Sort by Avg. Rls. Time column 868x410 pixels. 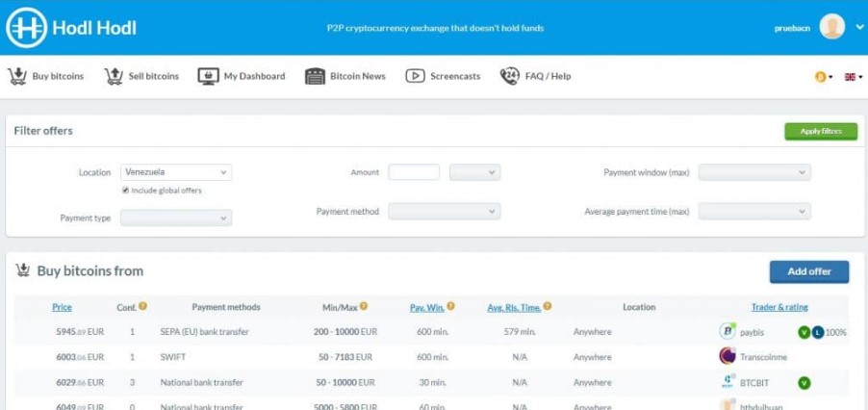click(x=514, y=308)
